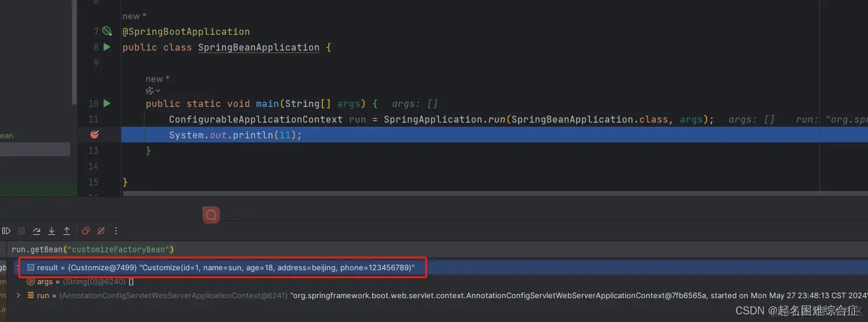
Task: Click the SpringBeanApplication class name
Action: point(259,48)
